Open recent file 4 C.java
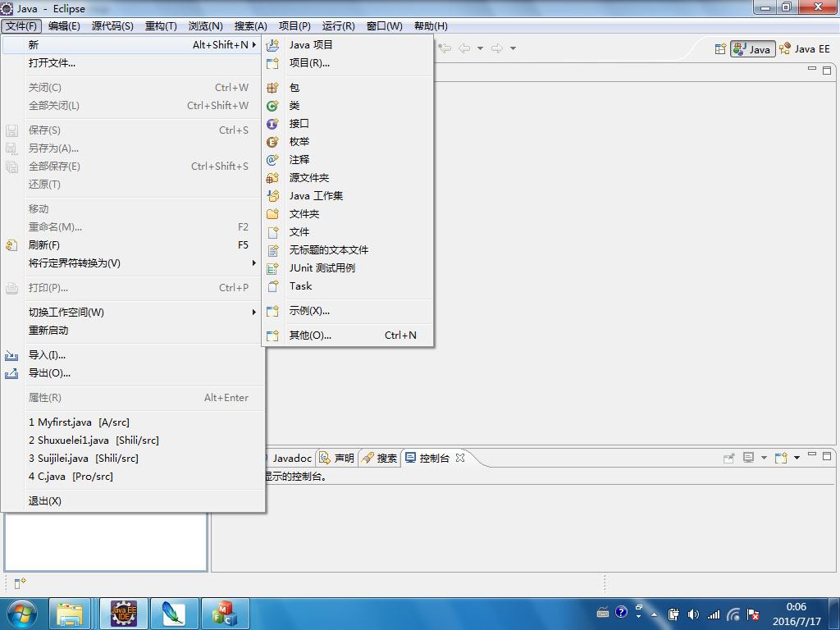 click(133, 477)
